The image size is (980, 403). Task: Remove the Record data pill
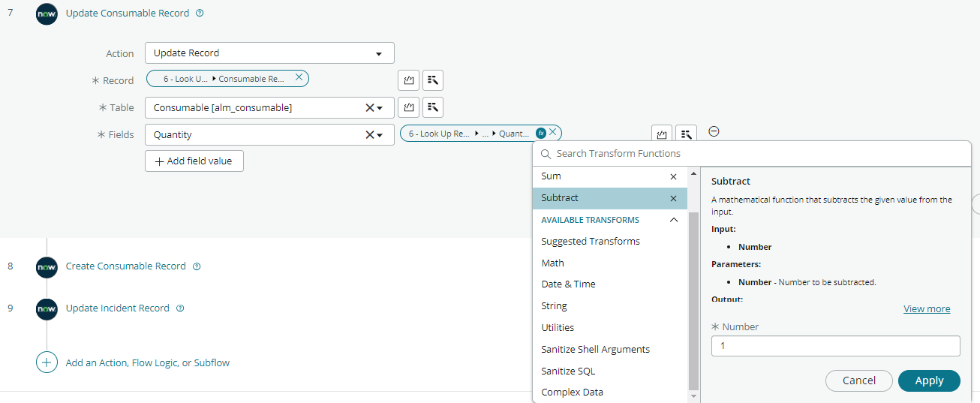299,77
